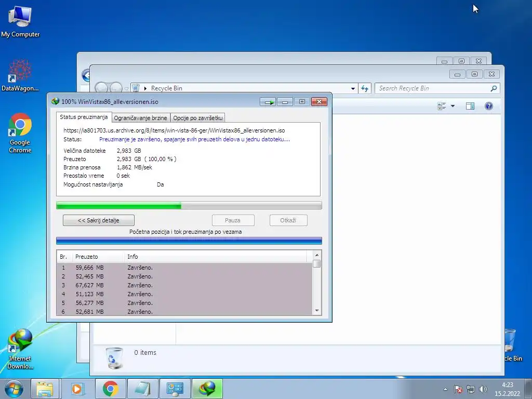532x399 pixels.
Task: Click the Br. column header
Action: click(64, 257)
